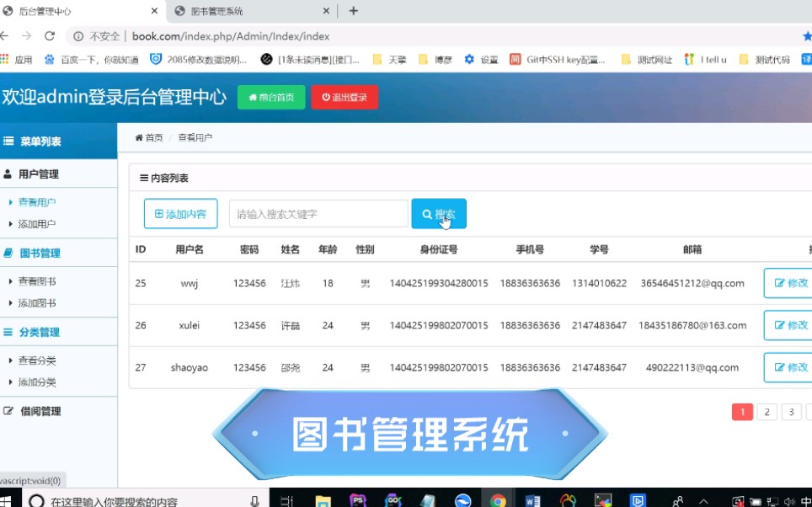The height and width of the screenshot is (507, 812).
Task: Click the home icon in the breadcrumb
Action: tap(139, 135)
